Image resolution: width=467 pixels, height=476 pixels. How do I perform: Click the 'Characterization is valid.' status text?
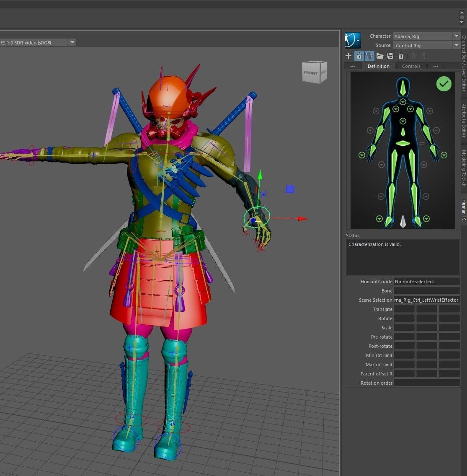point(374,244)
